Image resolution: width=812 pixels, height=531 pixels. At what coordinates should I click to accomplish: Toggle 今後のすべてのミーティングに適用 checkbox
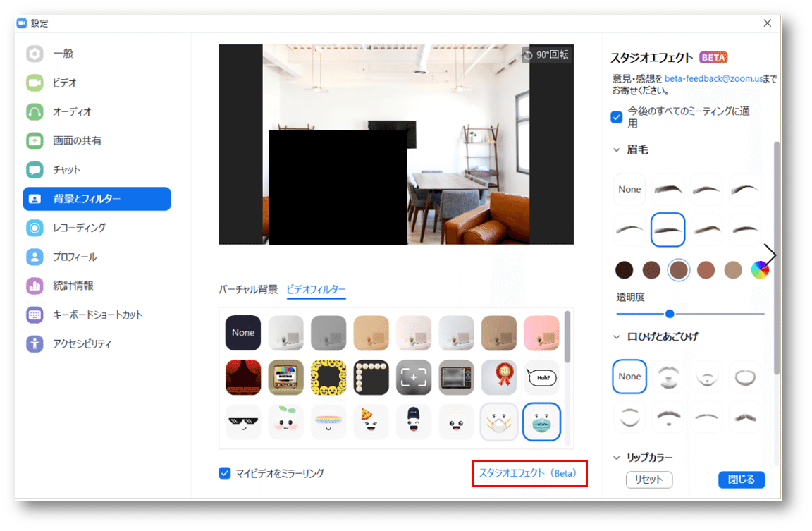[616, 117]
